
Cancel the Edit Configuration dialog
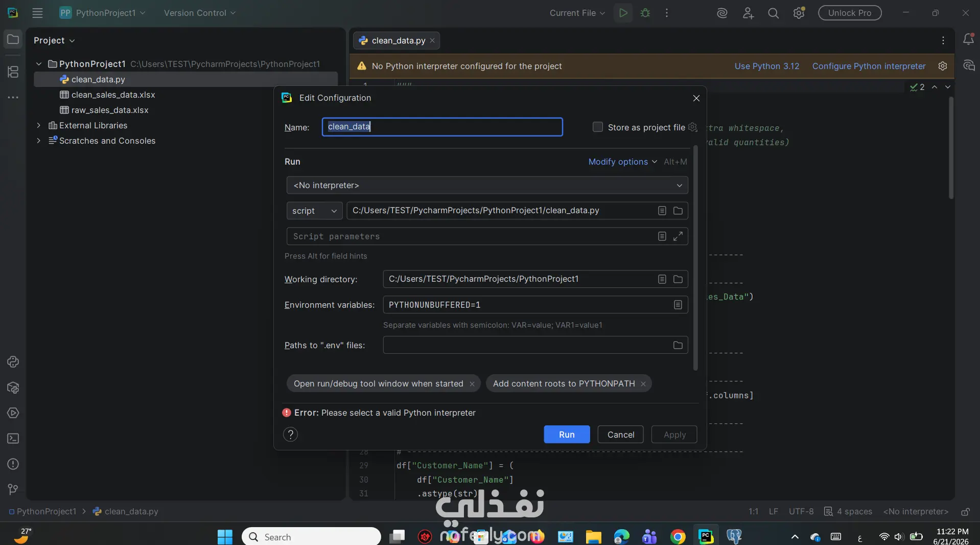point(621,435)
